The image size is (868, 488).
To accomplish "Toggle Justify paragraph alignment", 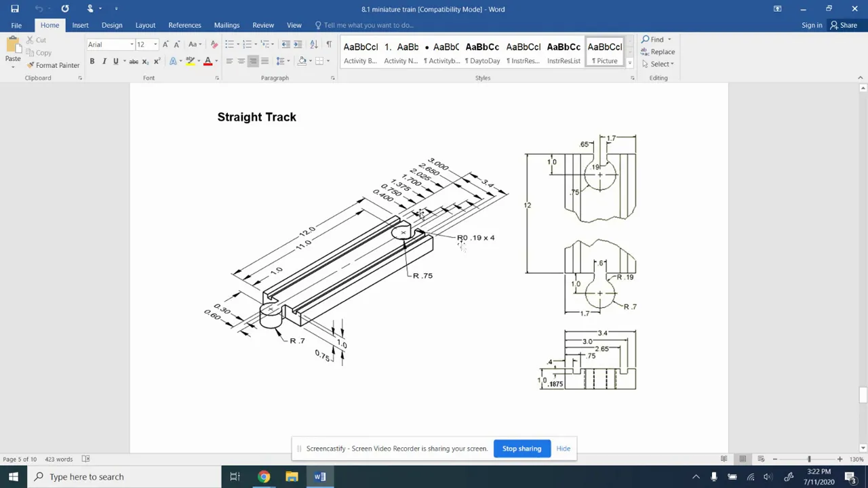I will pyautogui.click(x=264, y=62).
